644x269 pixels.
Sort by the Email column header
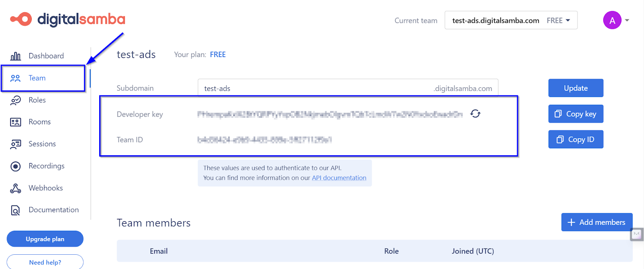coord(159,251)
